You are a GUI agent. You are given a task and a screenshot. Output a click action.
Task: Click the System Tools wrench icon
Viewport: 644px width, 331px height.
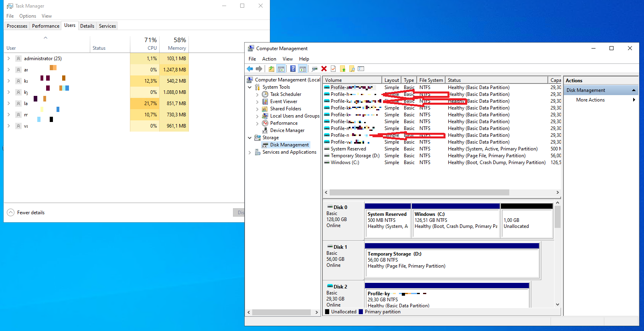coord(257,87)
